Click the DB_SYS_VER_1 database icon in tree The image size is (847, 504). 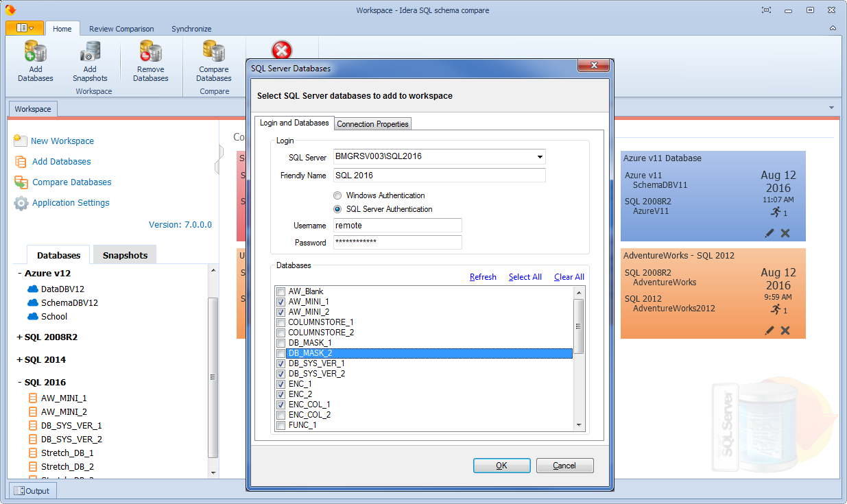click(x=32, y=425)
